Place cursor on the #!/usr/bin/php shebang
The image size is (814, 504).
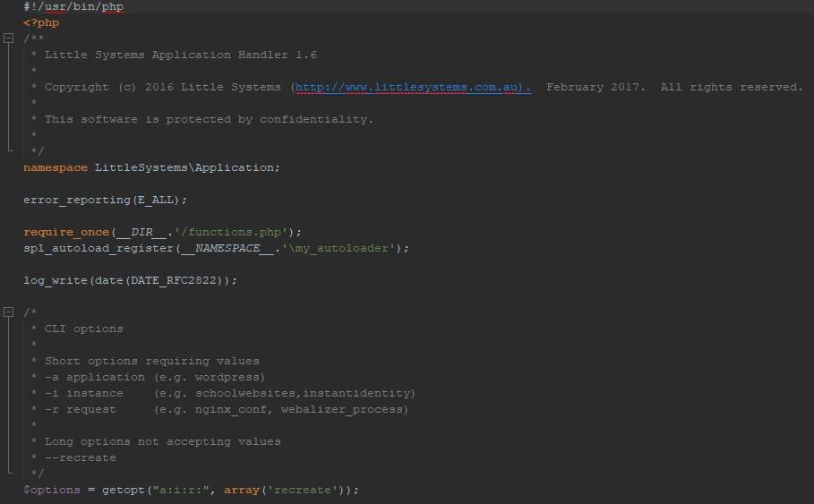click(73, 7)
